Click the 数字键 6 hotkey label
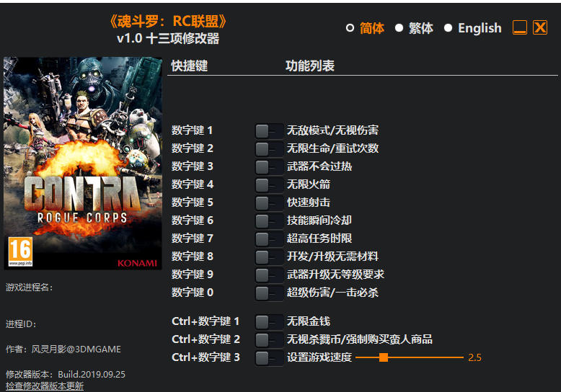 192,220
